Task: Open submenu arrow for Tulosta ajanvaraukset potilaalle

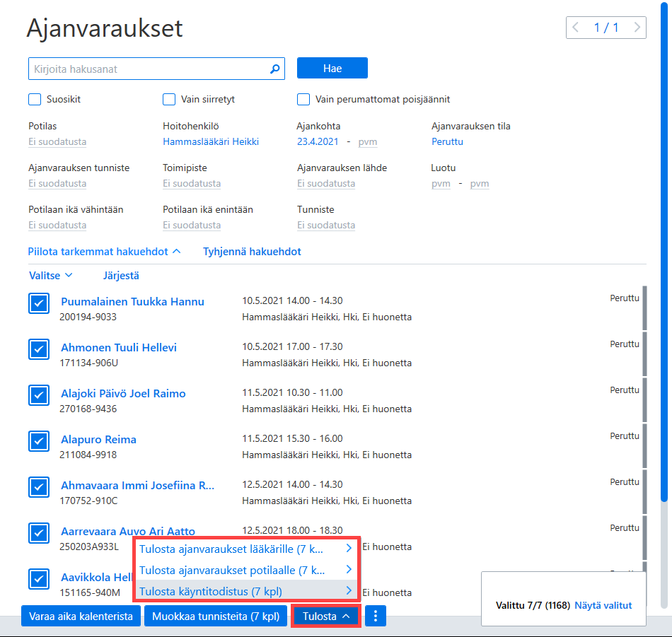Action: 349,569
